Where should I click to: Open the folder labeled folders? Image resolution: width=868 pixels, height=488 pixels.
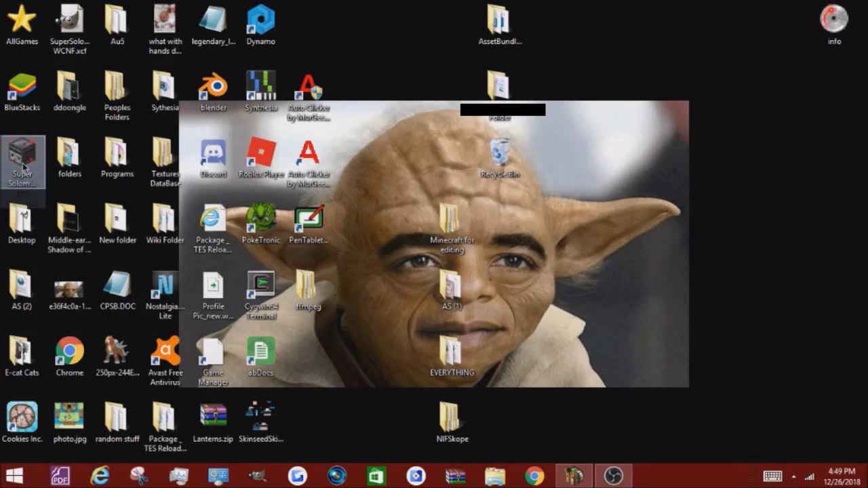click(x=69, y=158)
